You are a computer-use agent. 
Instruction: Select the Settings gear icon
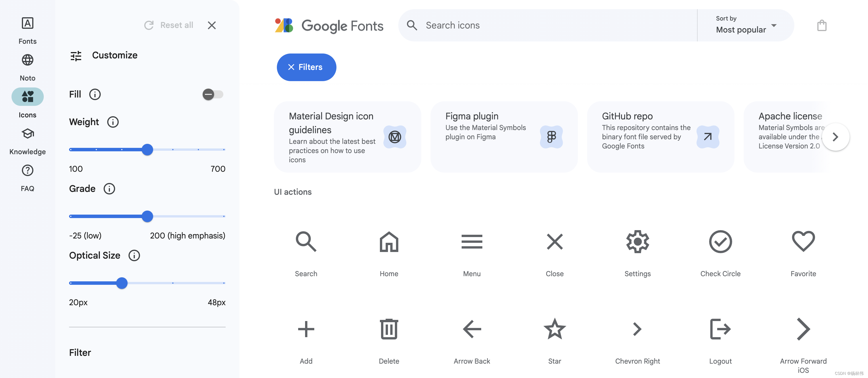(637, 242)
